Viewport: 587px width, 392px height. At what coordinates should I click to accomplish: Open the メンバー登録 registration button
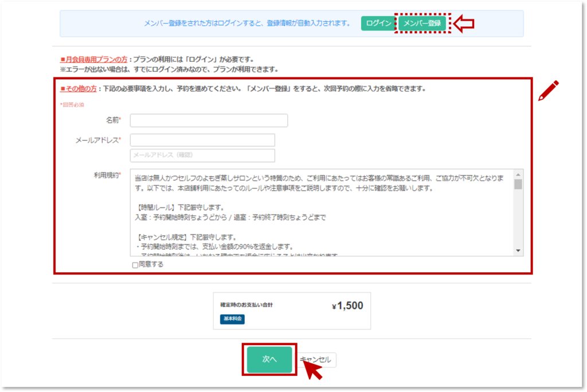coord(422,23)
